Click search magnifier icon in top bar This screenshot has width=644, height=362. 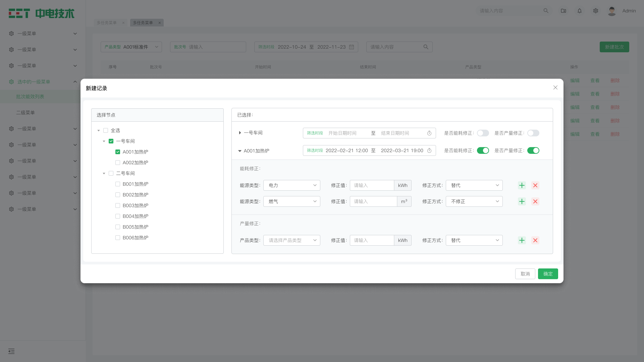pos(546,11)
